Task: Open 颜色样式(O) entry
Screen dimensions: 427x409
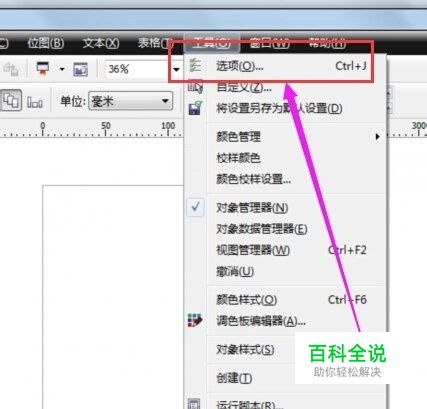Action: coord(285,300)
